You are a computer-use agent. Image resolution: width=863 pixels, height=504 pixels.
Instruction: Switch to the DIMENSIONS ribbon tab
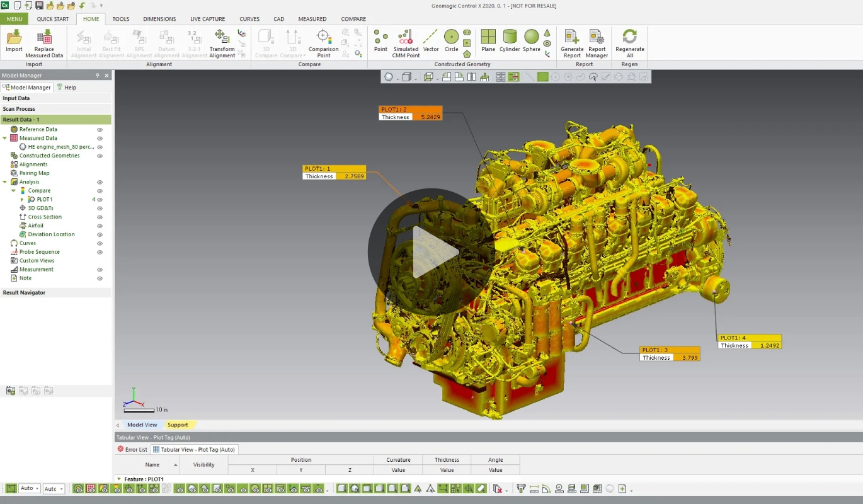click(159, 19)
